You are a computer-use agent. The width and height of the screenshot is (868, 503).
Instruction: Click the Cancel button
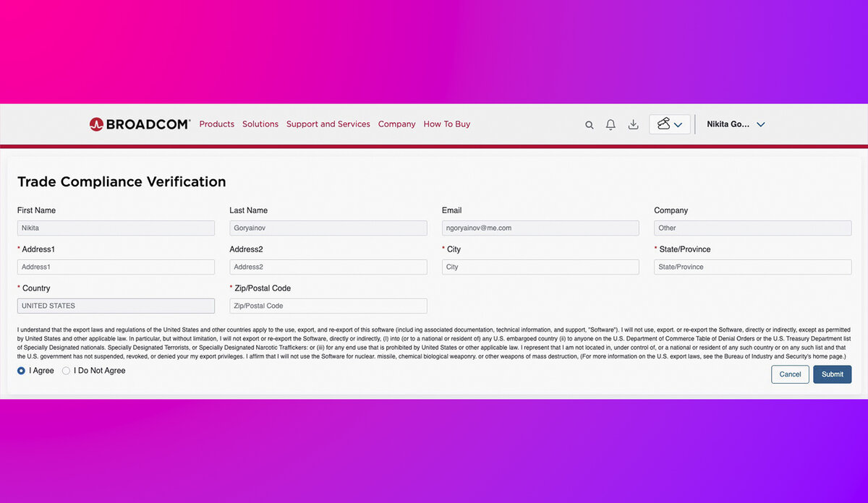790,374
